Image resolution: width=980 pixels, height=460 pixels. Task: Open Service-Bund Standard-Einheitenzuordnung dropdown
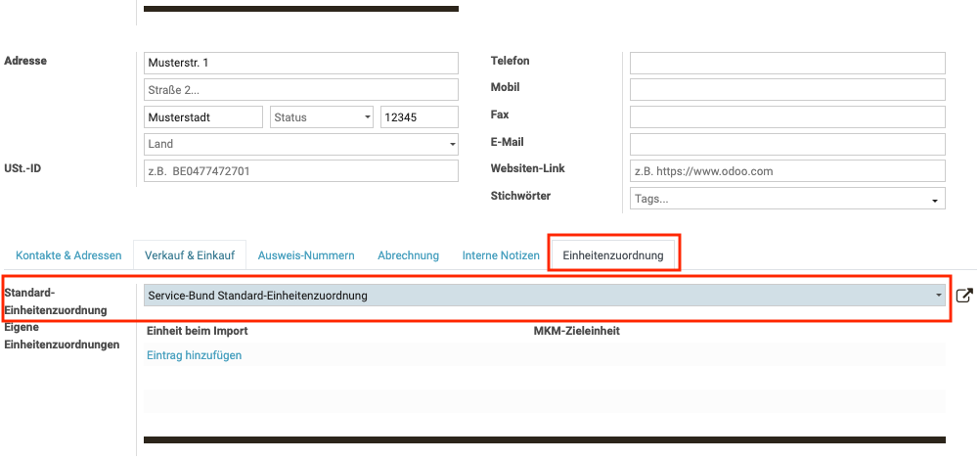coord(544,296)
